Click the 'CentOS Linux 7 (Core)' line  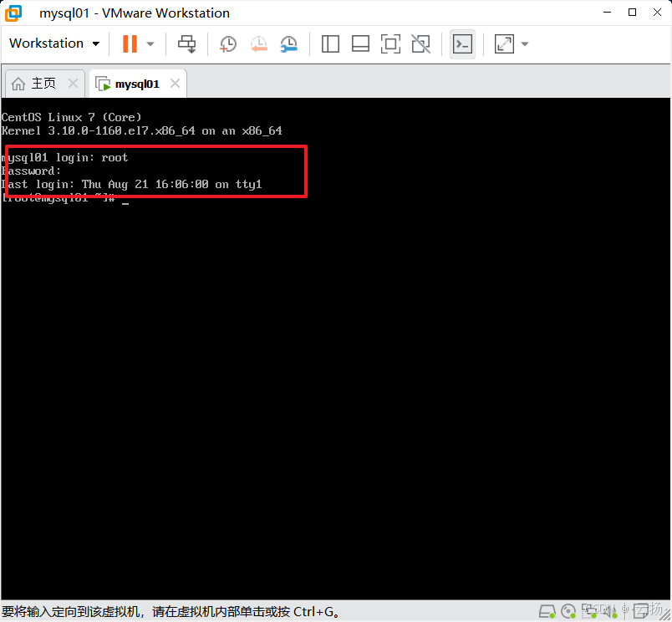click(x=71, y=117)
